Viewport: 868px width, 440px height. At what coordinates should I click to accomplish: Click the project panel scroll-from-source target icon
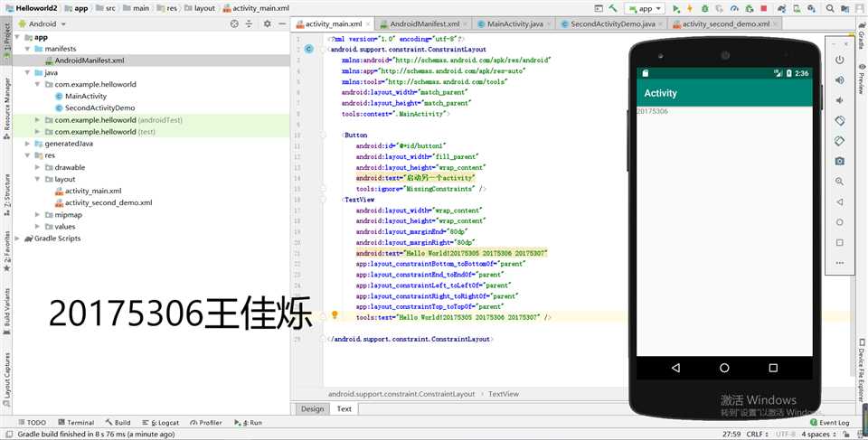[234, 23]
